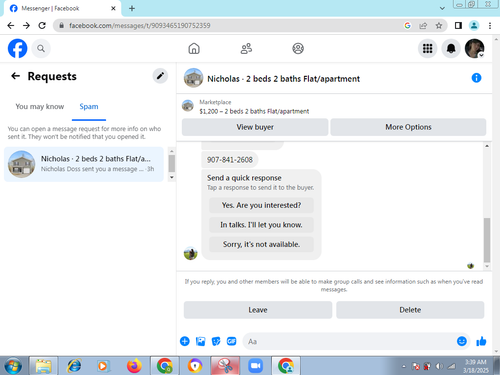Open Windows Start menu
This screenshot has height=375, width=500.
13,366
